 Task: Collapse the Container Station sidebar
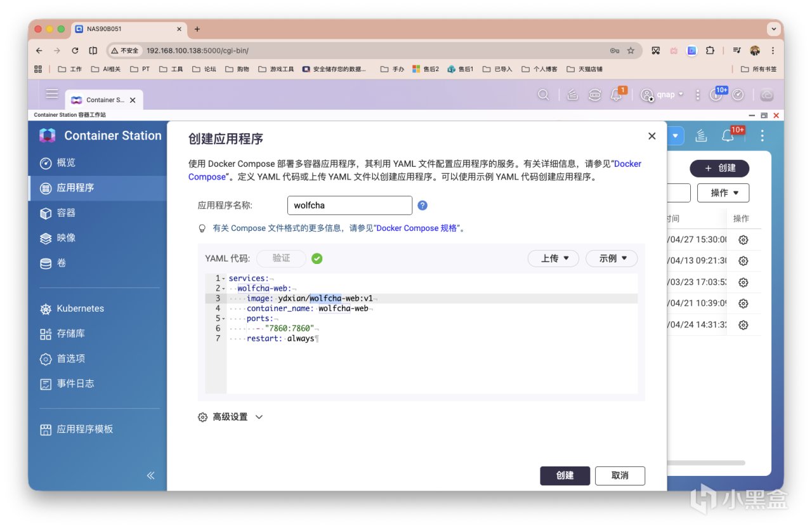click(x=150, y=475)
